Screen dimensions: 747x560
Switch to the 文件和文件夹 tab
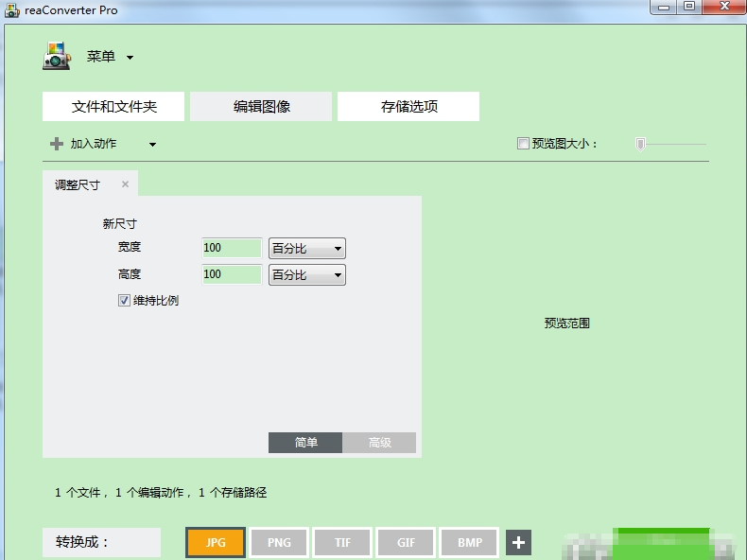(114, 107)
